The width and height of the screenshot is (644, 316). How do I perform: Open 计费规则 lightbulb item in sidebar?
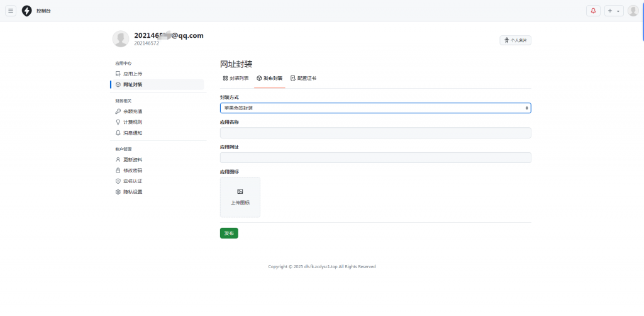coord(157,122)
